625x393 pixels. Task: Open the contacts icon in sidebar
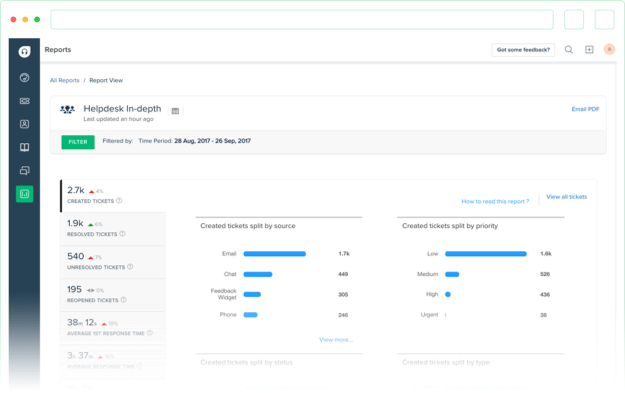coord(24,124)
